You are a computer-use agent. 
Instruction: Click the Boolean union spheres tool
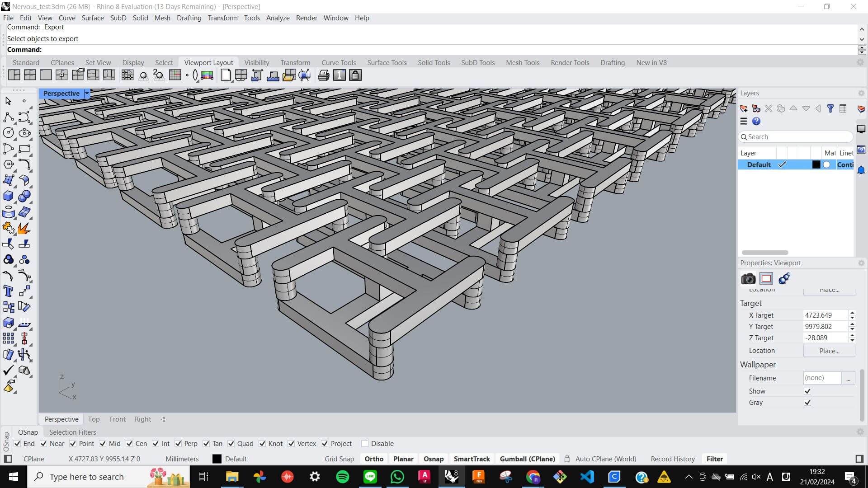(x=24, y=196)
